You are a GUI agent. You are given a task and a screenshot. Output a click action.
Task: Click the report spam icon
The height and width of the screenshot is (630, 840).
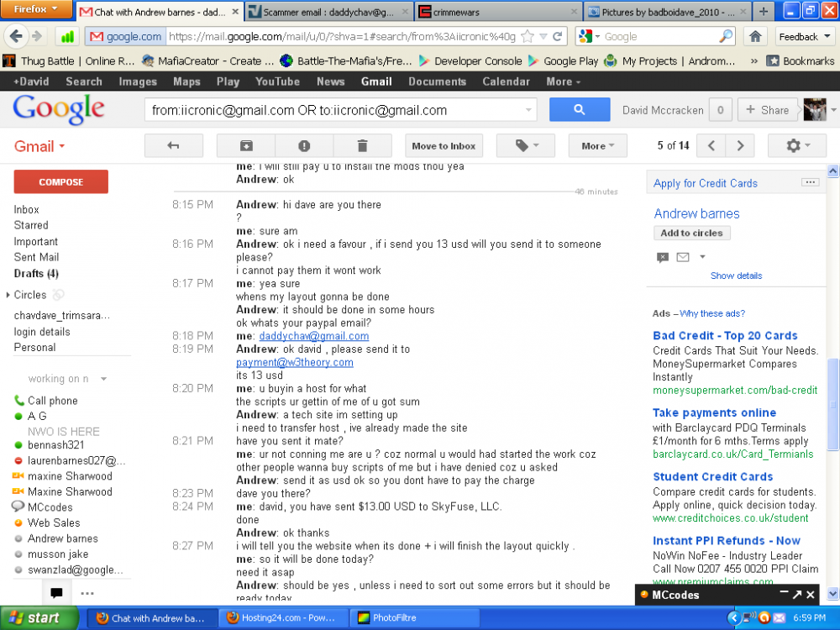304,145
